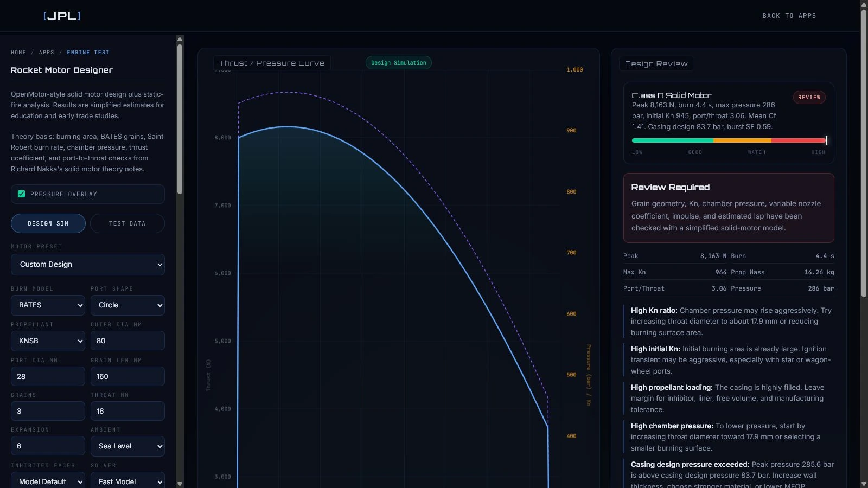Click the Expansion ratio field
Screen dimensions: 868x488
click(x=48, y=446)
